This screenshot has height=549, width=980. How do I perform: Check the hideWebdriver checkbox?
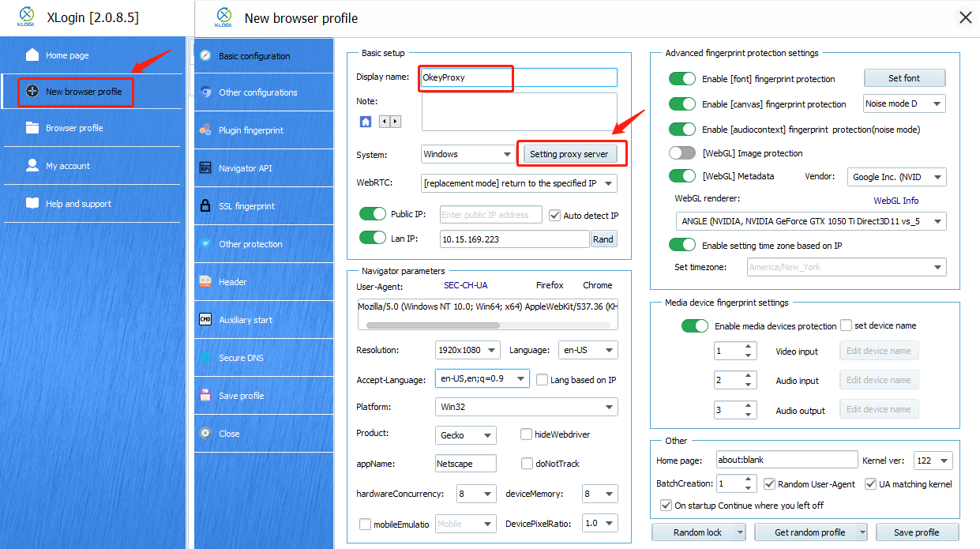(527, 434)
